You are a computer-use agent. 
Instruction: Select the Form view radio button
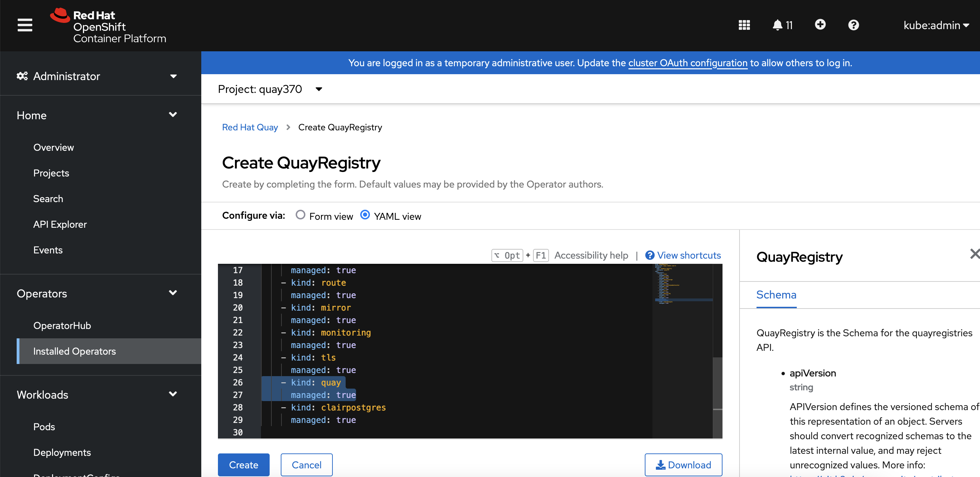click(x=300, y=215)
